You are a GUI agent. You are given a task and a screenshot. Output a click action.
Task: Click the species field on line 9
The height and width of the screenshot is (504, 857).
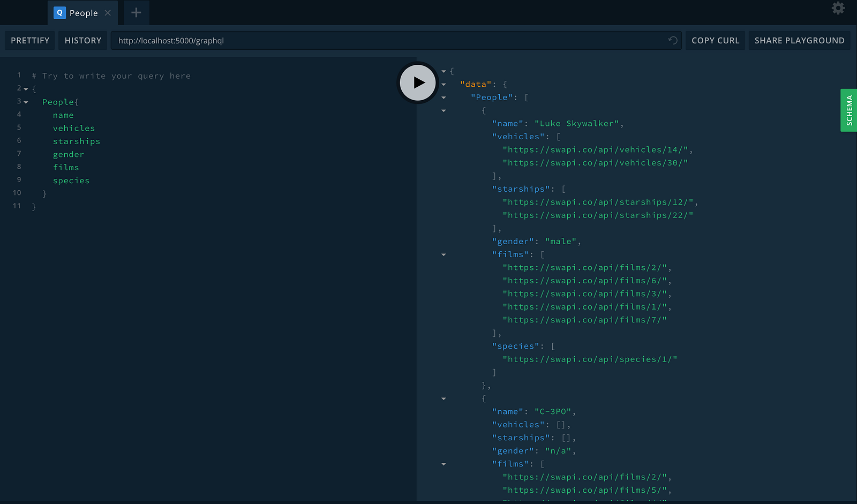(71, 180)
